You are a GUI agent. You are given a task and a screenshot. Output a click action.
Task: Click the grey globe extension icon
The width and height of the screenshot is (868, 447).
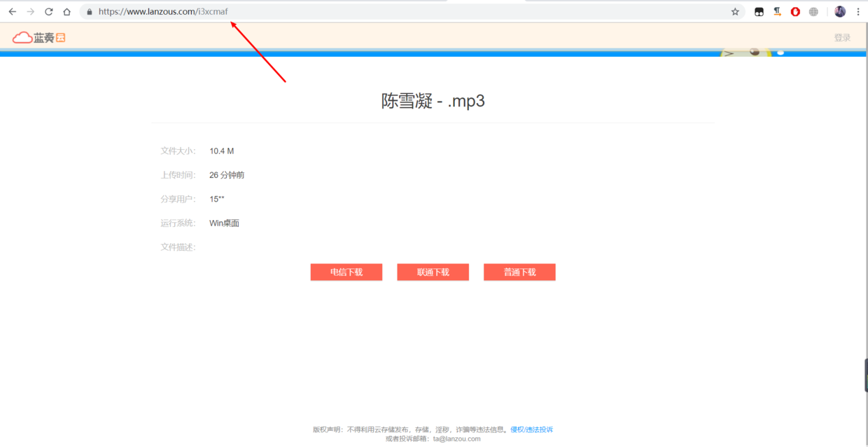(x=813, y=12)
